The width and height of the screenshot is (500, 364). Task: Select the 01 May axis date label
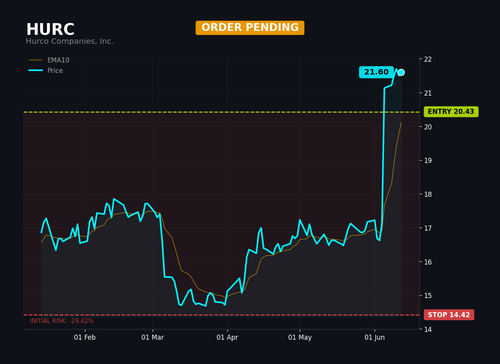pyautogui.click(x=300, y=337)
